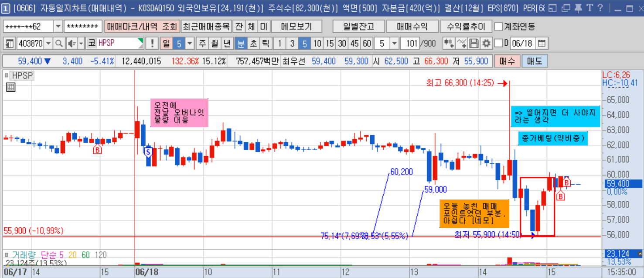Screen dimensions: 644x278
Task: Click the pink memo note about overnight position
Action: click(179, 113)
